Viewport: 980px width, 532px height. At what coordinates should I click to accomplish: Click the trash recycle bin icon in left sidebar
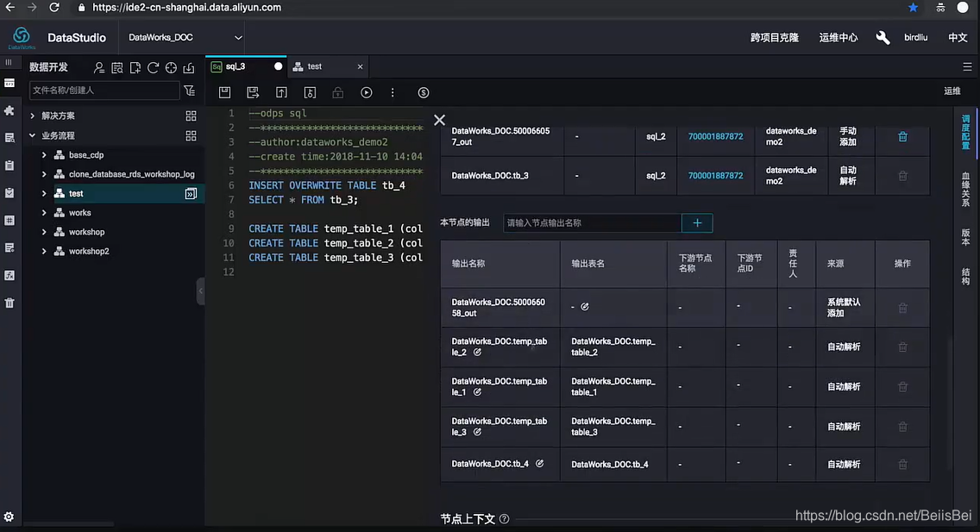click(x=9, y=303)
